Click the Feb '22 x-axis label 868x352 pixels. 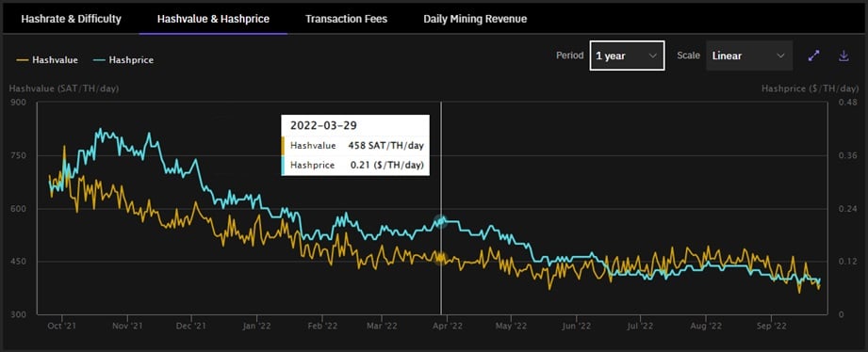[x=322, y=326]
